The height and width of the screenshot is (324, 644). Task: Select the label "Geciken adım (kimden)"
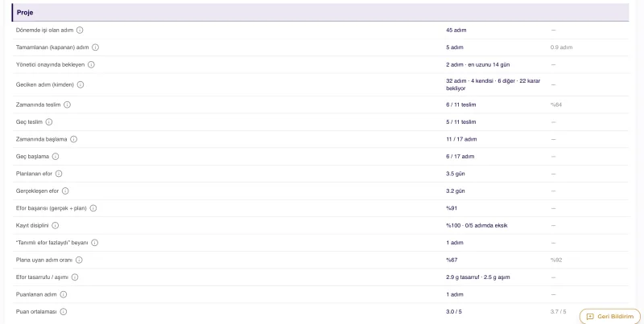[x=45, y=84]
